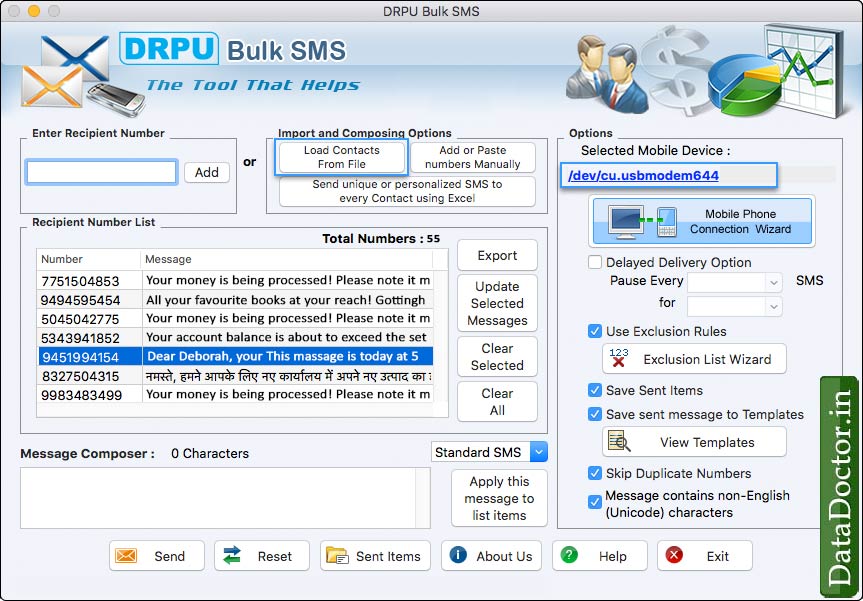Click the Export button

497,255
